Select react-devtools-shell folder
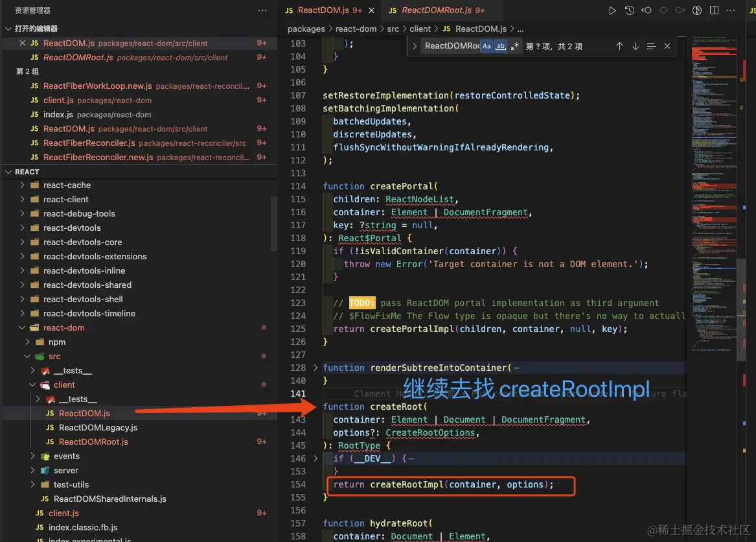The image size is (756, 542). coord(139,300)
